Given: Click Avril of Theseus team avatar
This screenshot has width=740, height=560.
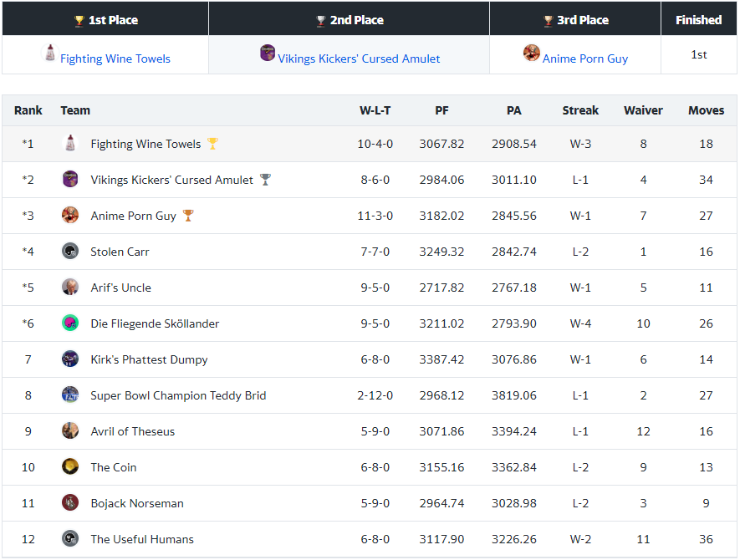Looking at the screenshot, I should pos(70,430).
